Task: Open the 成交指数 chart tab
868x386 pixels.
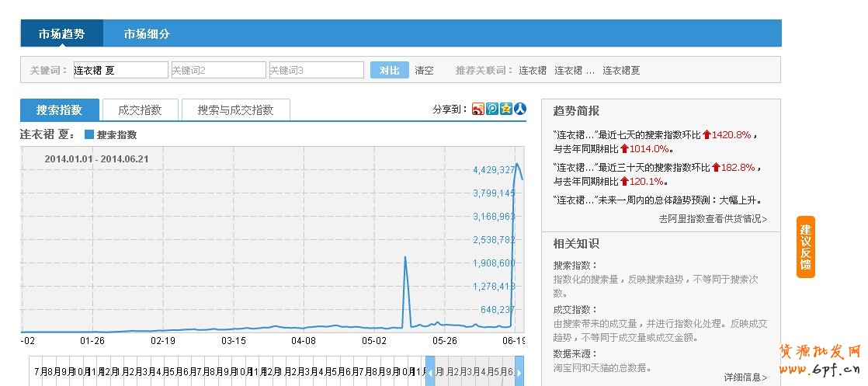Action: tap(140, 110)
